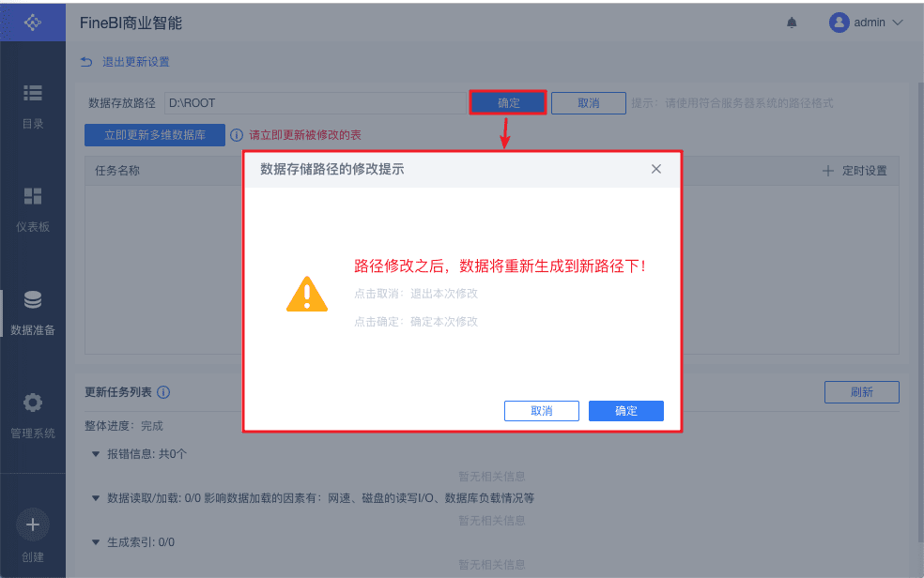Click info icon beside 更新任务列表
Image resolution: width=924 pixels, height=578 pixels.
(x=163, y=392)
